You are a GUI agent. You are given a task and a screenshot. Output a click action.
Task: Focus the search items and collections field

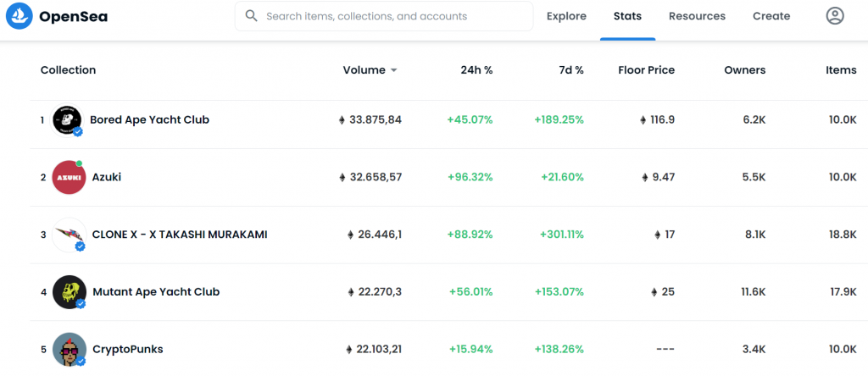pos(384,16)
